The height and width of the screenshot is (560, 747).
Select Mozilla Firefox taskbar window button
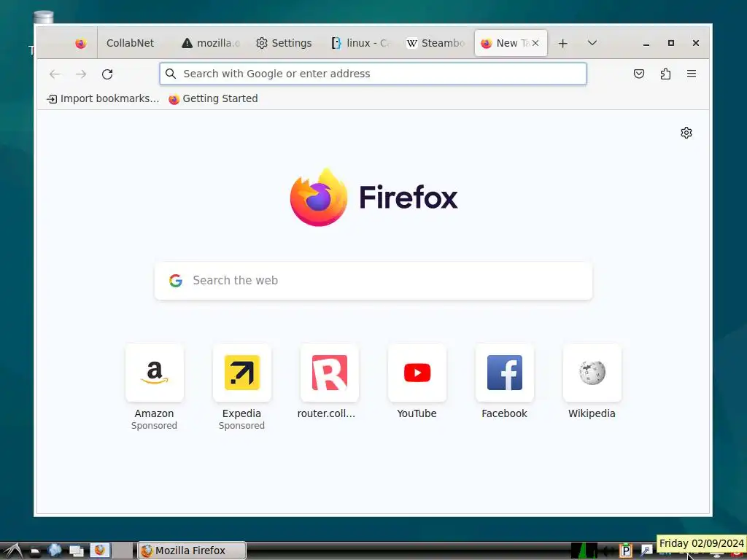tap(192, 551)
